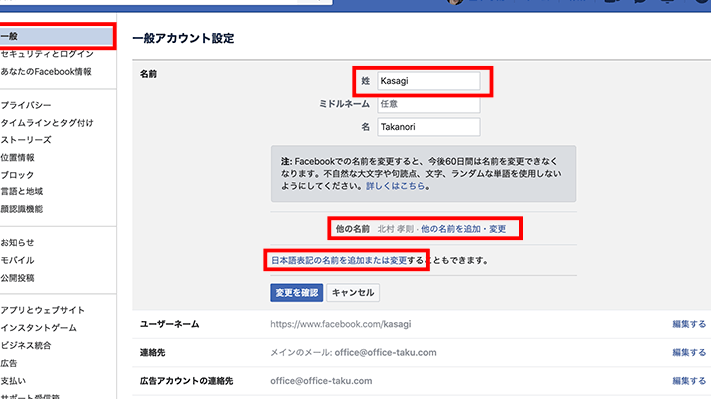This screenshot has width=711, height=399.
Task: Open 言語と地域 settings
Action: point(21,191)
